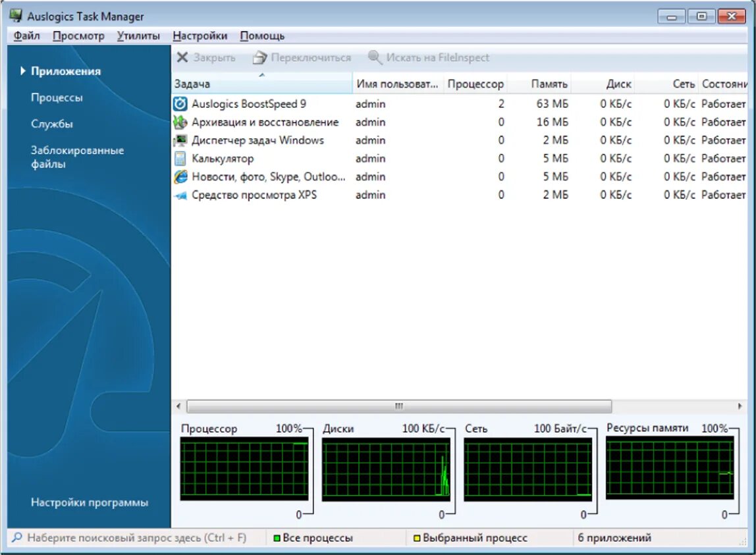
Task: Sort by Имя пользоват... column header
Action: point(398,84)
